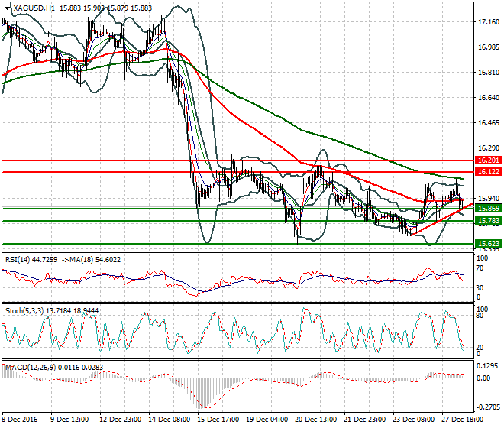Viewport: 504px width, 428px height.
Task: Click the 17.160 price axis label
Action: 487,22
